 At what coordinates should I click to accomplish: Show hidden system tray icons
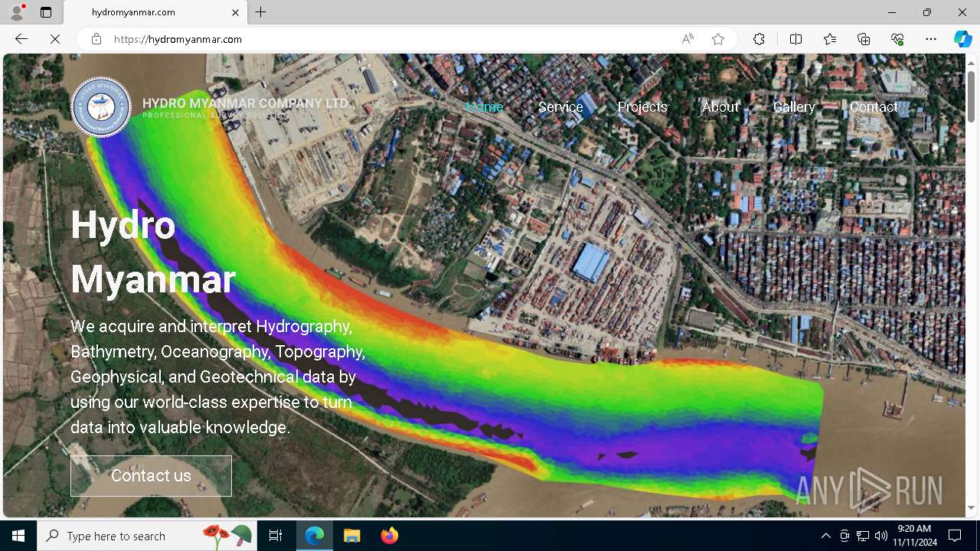click(825, 536)
